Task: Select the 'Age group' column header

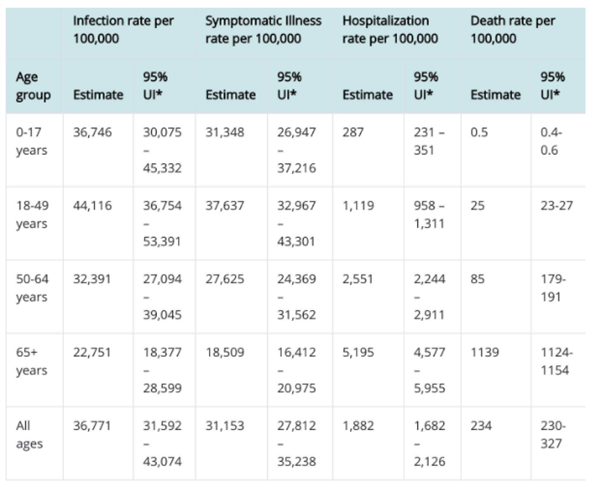Action: click(x=33, y=86)
